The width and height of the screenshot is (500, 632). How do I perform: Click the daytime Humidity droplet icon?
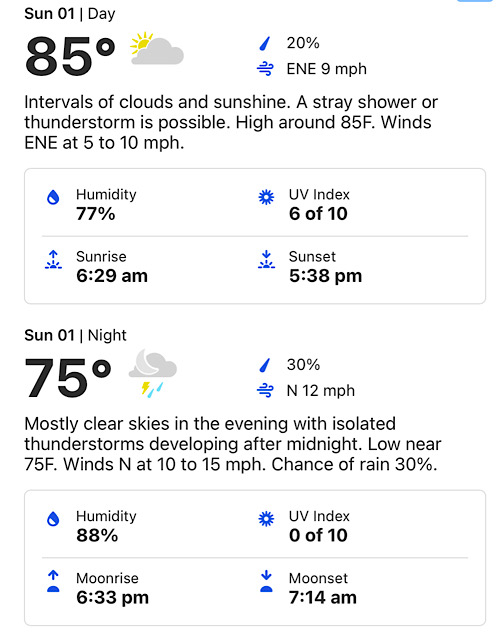coord(53,198)
